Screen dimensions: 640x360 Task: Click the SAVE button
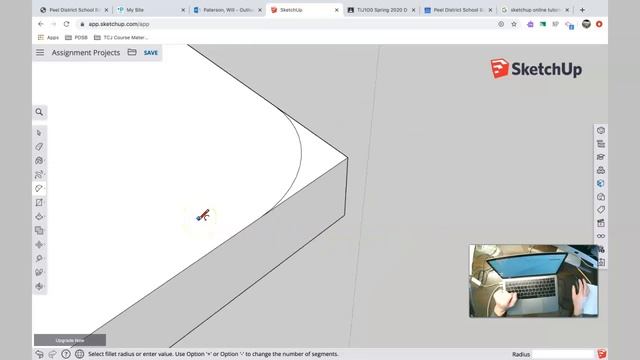(x=151, y=53)
